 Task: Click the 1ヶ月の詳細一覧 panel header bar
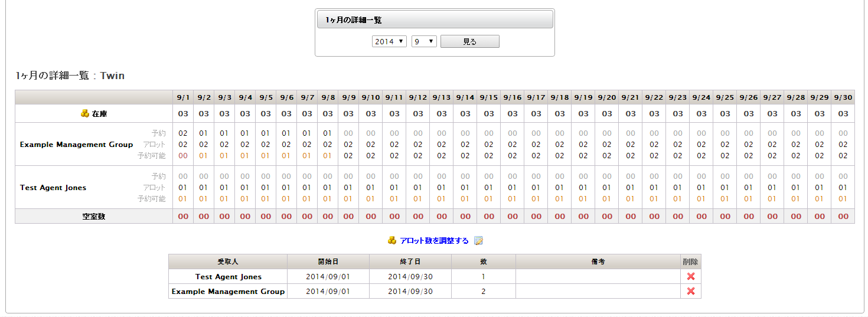435,19
